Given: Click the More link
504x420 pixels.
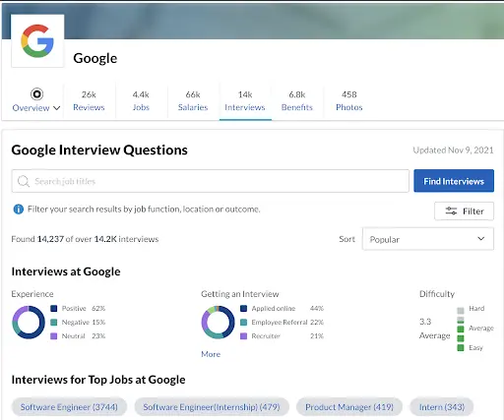Looking at the screenshot, I should (211, 354).
